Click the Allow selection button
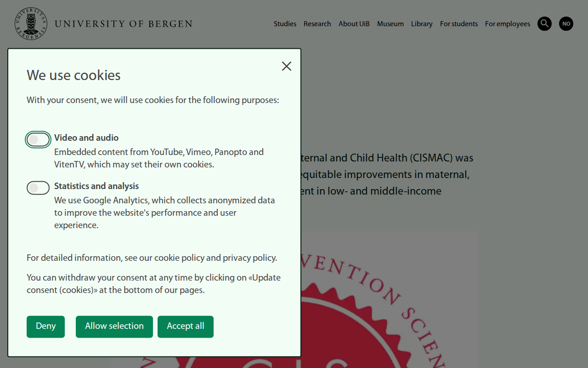The image size is (588, 368). click(114, 326)
